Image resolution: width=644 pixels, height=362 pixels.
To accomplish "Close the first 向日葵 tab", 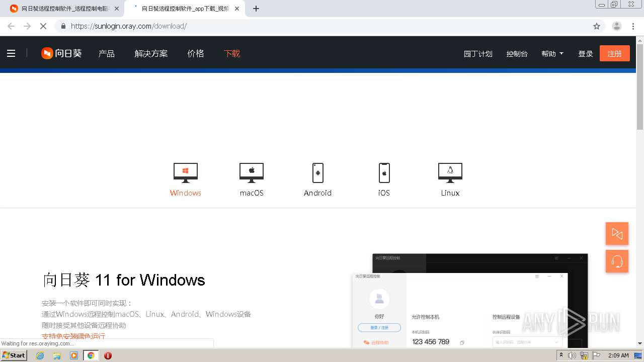I will [117, 9].
